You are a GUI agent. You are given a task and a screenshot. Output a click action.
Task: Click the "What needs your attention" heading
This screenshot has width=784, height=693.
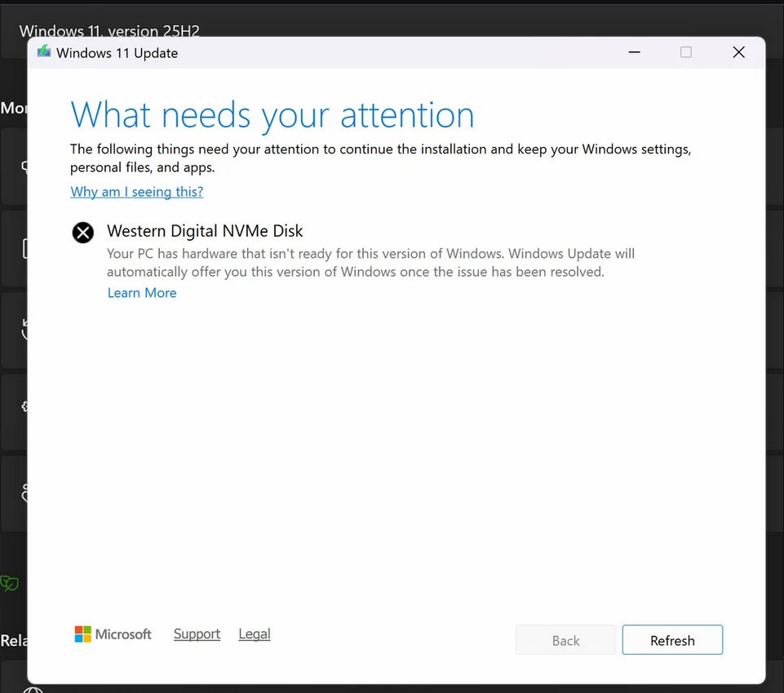click(272, 115)
